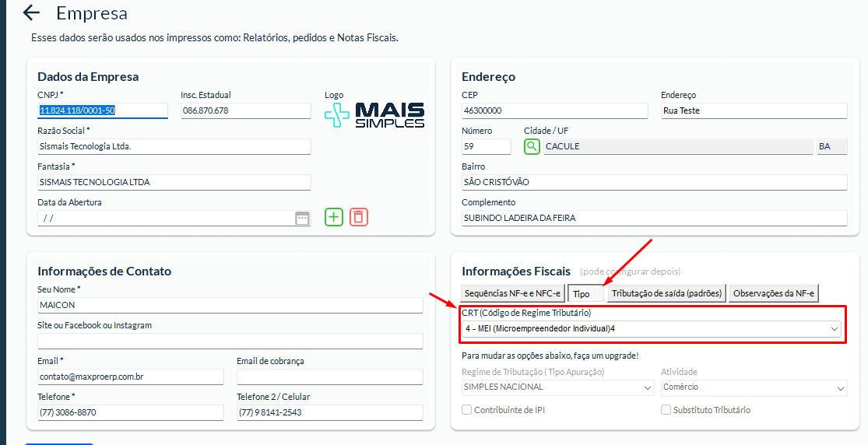
Task: Enable Substituto Tributário checkbox
Action: pyautogui.click(x=666, y=410)
